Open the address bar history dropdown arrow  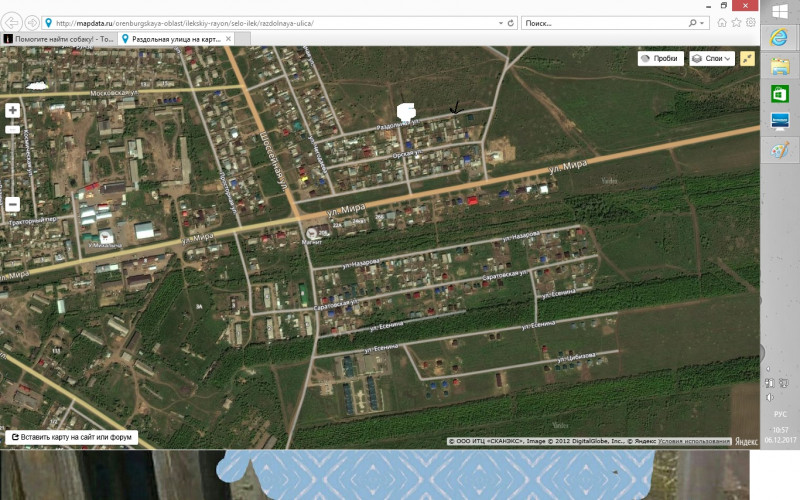(500, 22)
